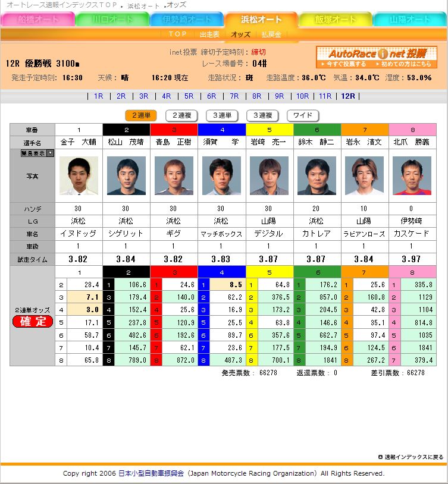Click photo of rider 須賀 学
This screenshot has height=484, width=448.
(x=221, y=175)
